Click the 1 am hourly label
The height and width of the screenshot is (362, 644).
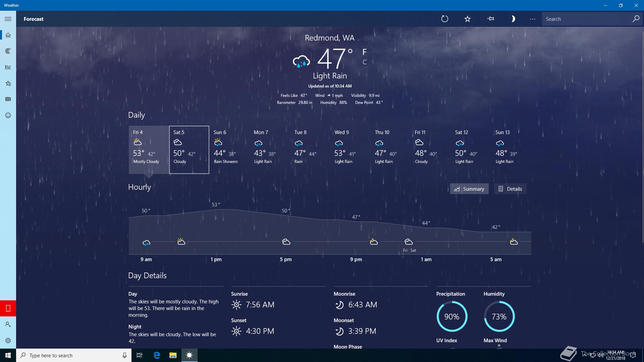coord(426,259)
